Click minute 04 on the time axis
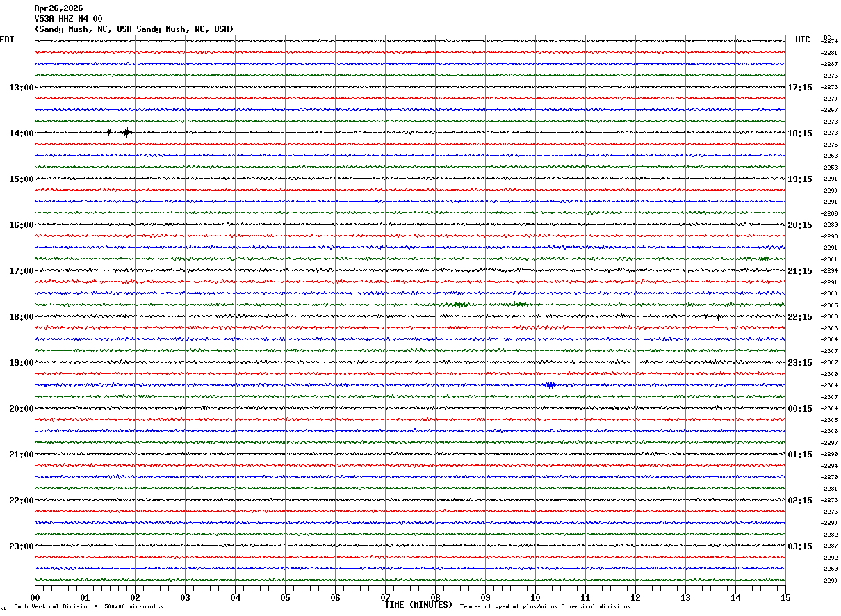Image resolution: width=841 pixels, height=616 pixels. click(235, 597)
